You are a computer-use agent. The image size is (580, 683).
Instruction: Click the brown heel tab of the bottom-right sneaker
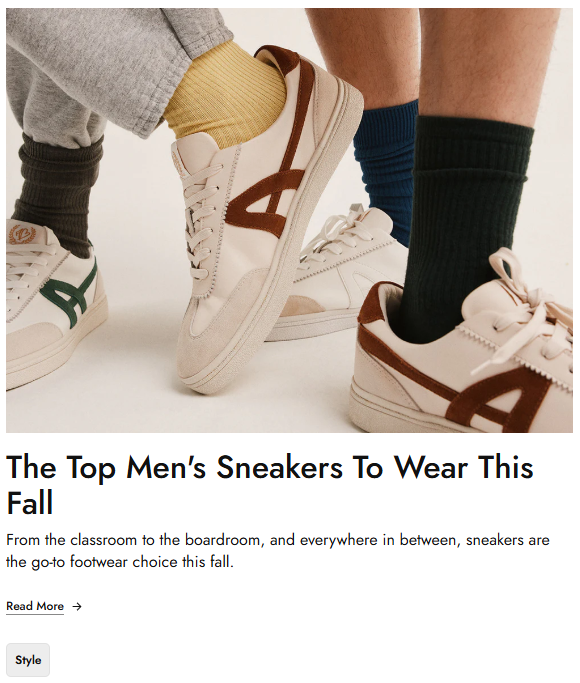[371, 303]
